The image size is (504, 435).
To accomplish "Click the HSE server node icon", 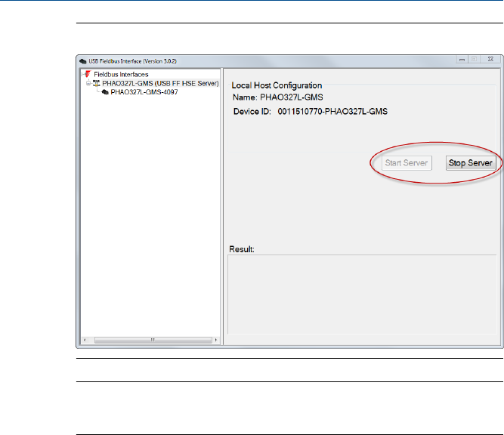I will [x=97, y=83].
